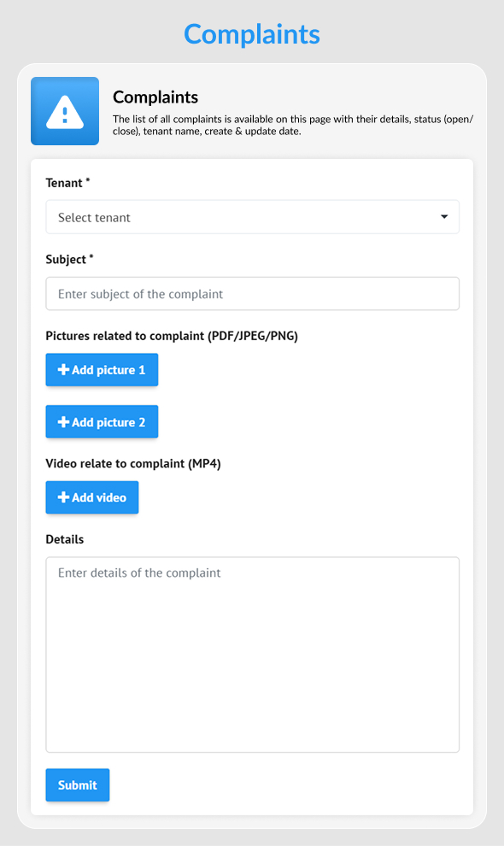Click the black Complaints section heading
504x846 pixels.
click(x=155, y=97)
